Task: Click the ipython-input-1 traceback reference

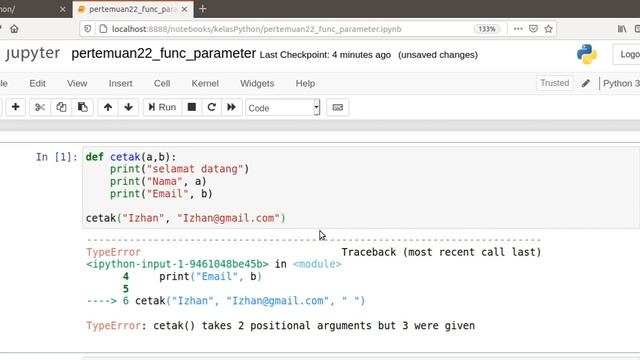Action: [x=177, y=264]
